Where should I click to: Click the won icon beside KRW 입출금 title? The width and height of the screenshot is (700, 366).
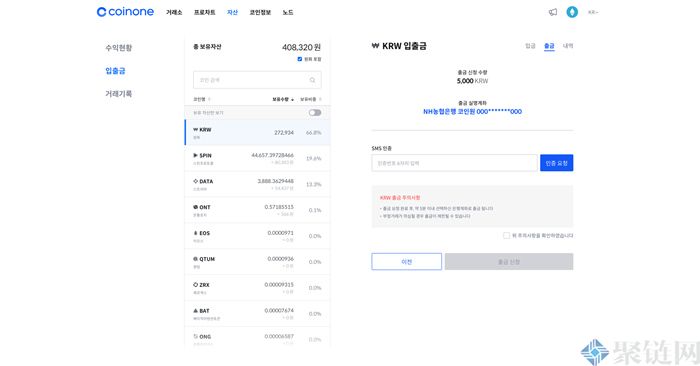(x=375, y=46)
